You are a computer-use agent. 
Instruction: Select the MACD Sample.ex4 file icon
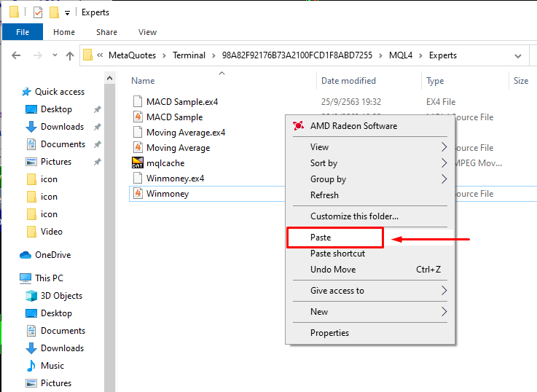[x=138, y=102]
